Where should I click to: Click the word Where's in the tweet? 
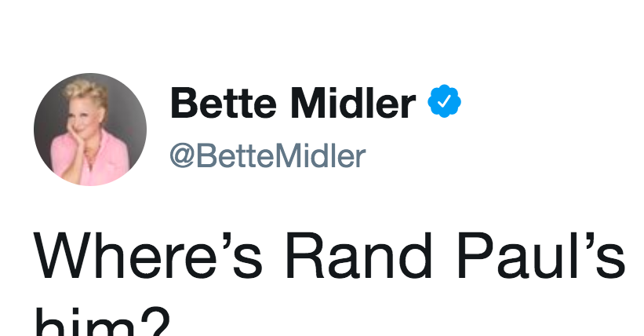(x=148, y=256)
